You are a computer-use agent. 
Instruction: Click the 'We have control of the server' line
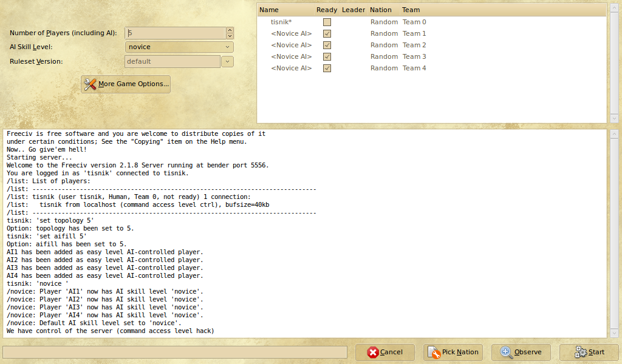coord(111,331)
